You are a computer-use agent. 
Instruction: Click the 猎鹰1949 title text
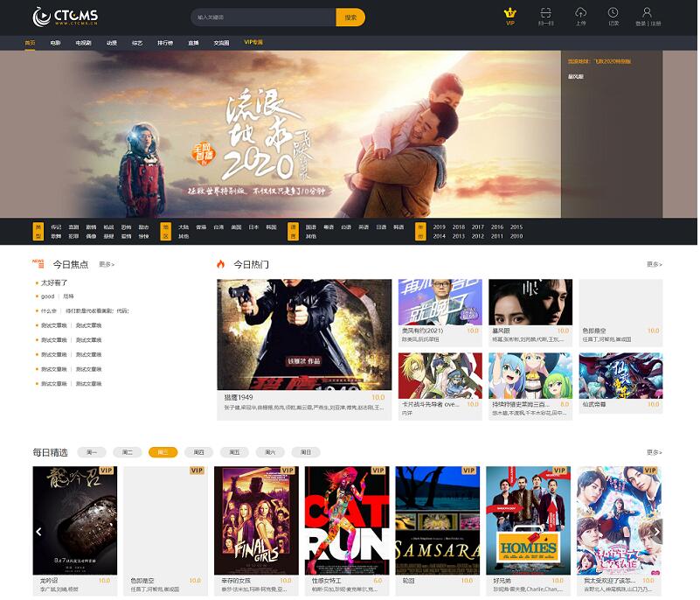[239, 397]
